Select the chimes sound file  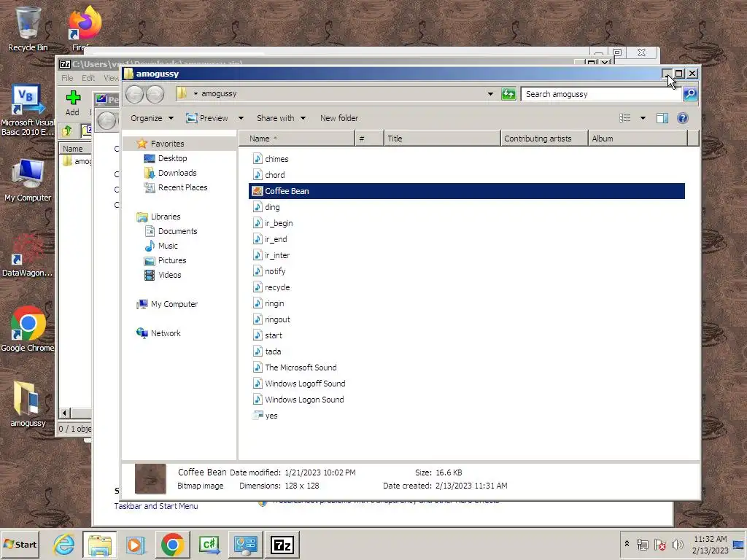click(x=271, y=158)
